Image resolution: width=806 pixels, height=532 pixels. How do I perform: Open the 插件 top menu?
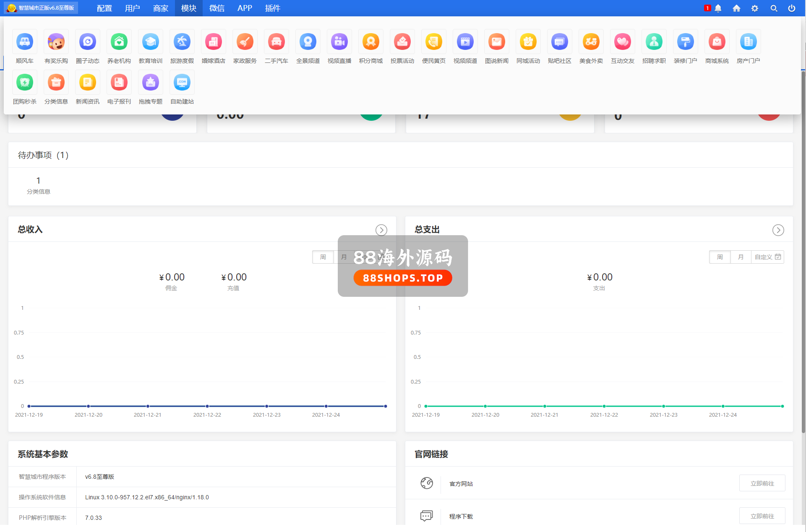tap(272, 8)
